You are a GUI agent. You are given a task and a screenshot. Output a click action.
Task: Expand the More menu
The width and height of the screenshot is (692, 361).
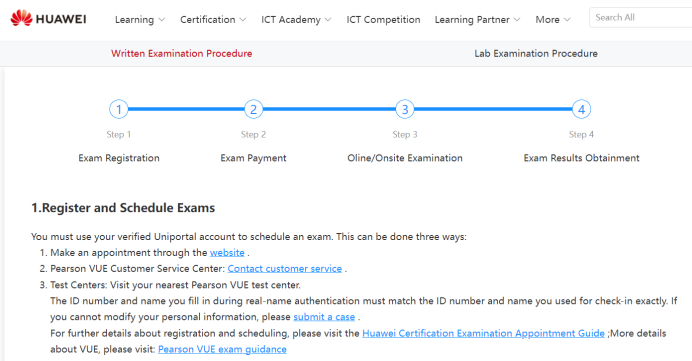[553, 20]
